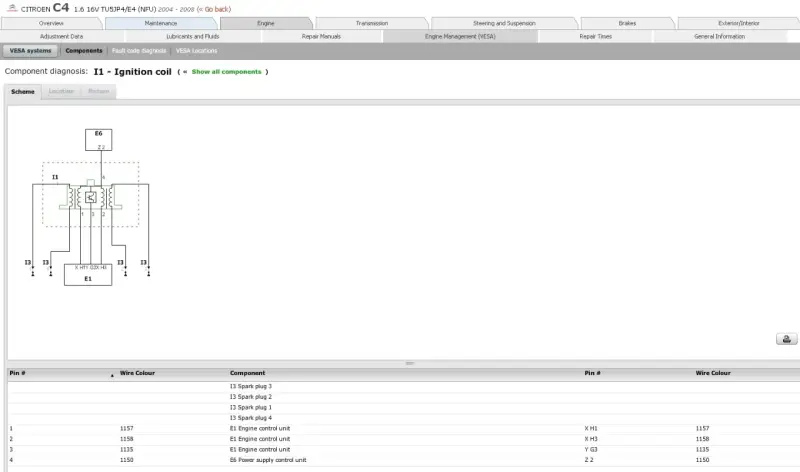Sort by right Wire Colour column header
Viewport: 800px width, 472px height.
(713, 374)
